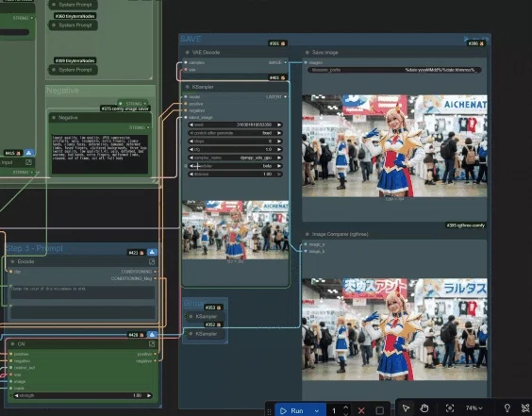Screen dimensions: 532x416
Task: Click the filename_prefix field in Save Image
Action: (394, 70)
